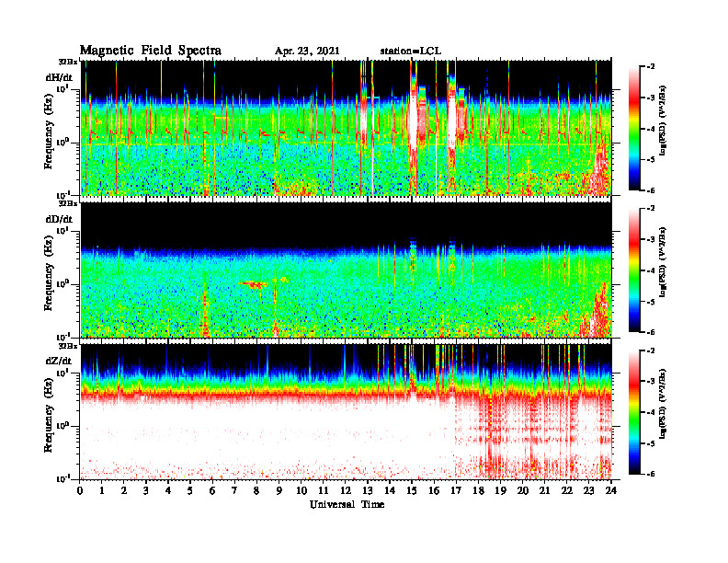Screen dimensions: 728x563
Task: Click hour tick label '20' on the time axis
Action: pyautogui.click(x=523, y=490)
